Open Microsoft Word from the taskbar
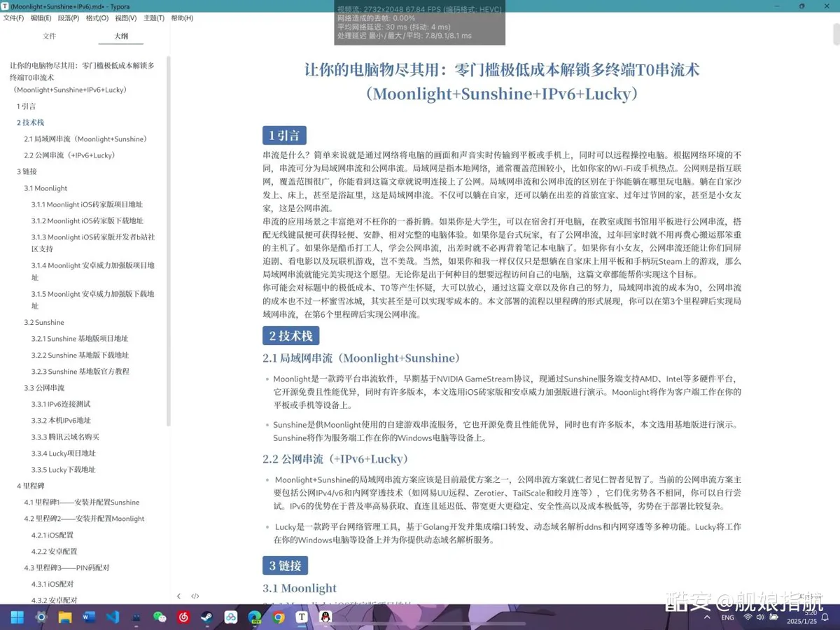The width and height of the screenshot is (840, 630). pos(89,617)
